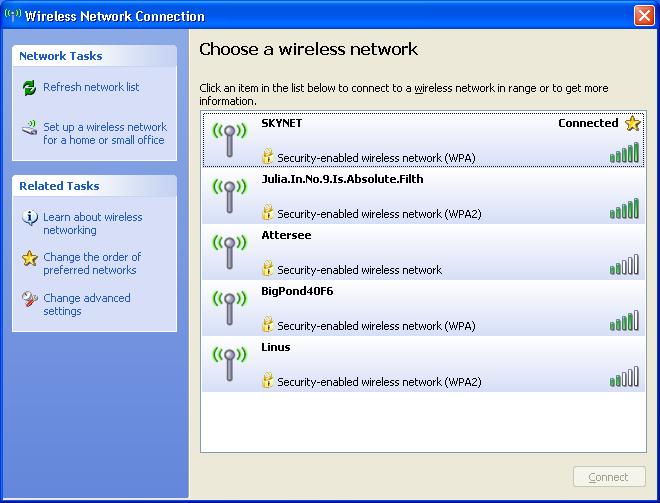Open Change advanced settings link
Image resolution: width=660 pixels, height=503 pixels.
pyautogui.click(x=87, y=304)
